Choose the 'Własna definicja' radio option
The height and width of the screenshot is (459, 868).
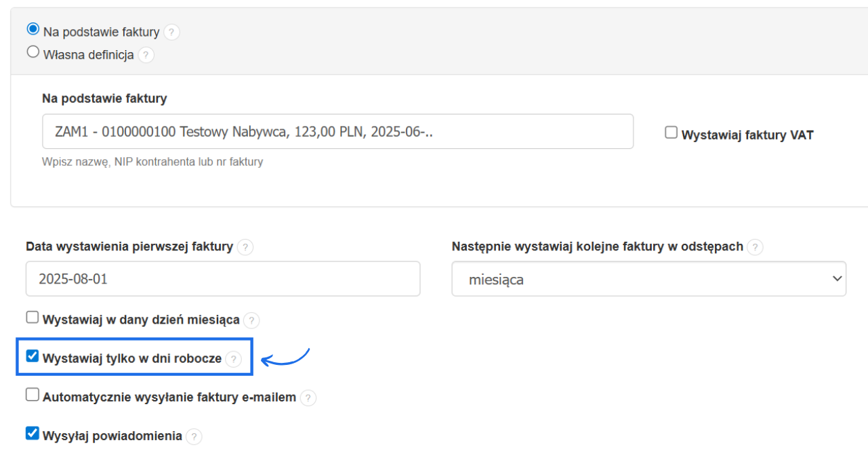[x=33, y=52]
